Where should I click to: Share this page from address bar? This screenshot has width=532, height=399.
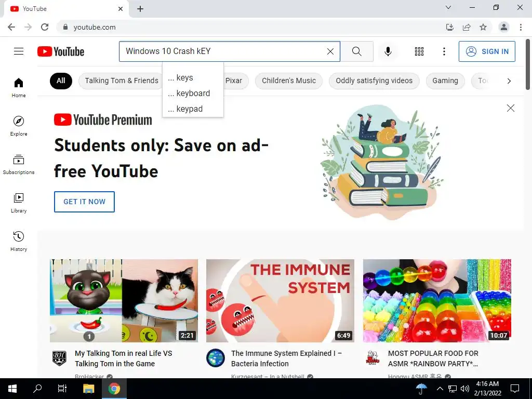pyautogui.click(x=467, y=27)
